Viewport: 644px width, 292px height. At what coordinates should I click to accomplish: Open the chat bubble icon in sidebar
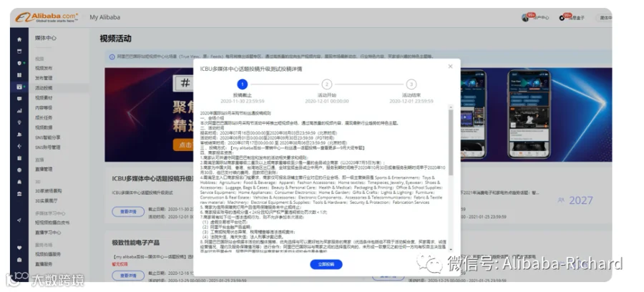[x=19, y=99]
